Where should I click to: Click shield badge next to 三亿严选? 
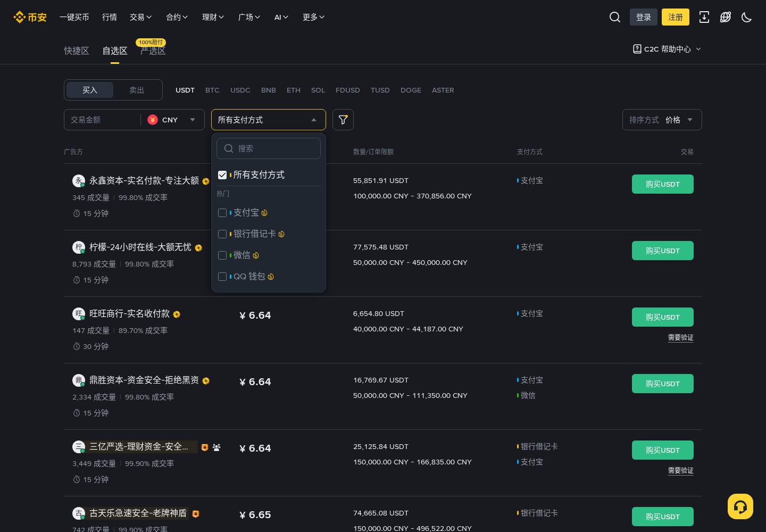click(205, 447)
